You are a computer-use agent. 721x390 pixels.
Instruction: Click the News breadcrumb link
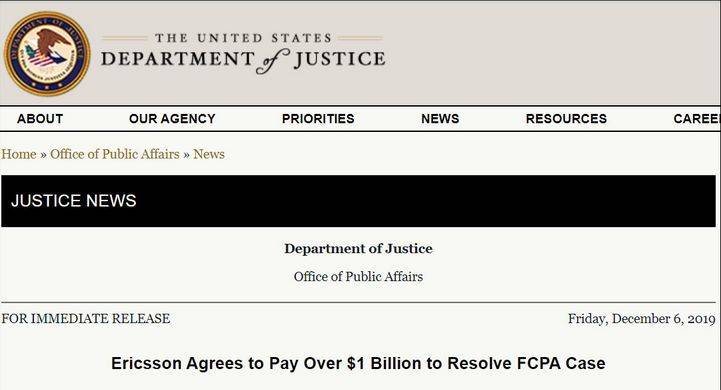(209, 154)
